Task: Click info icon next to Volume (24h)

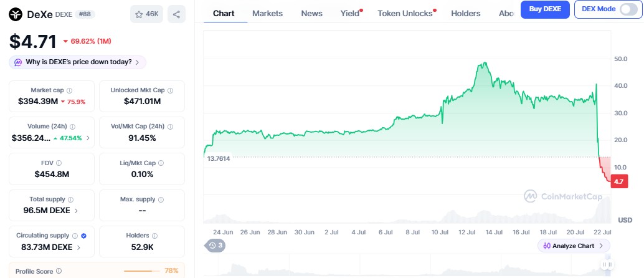Action: tap(72, 127)
